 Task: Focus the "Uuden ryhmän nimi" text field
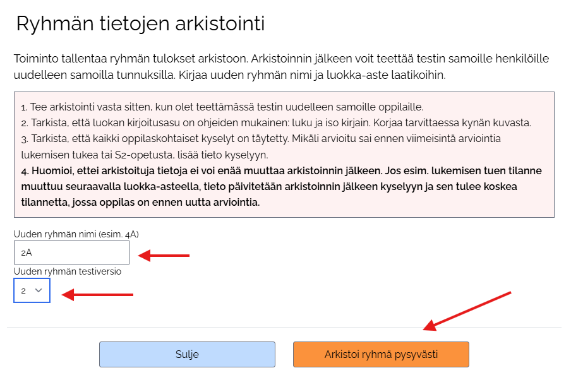(x=71, y=252)
